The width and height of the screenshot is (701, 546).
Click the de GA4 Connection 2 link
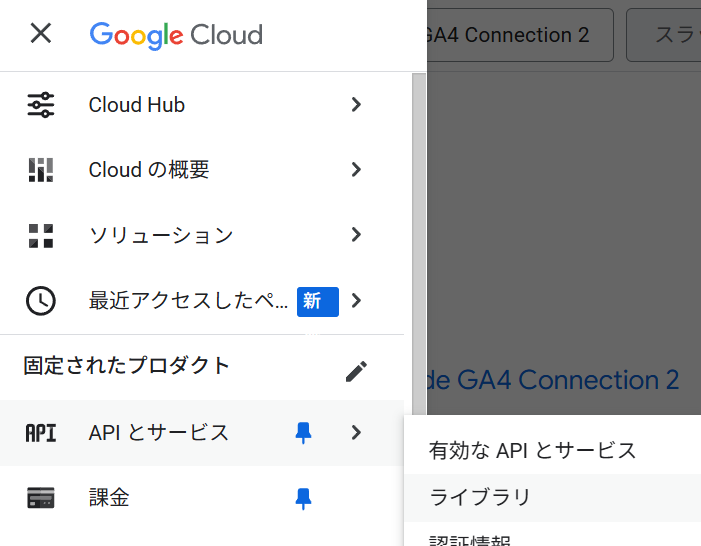pos(553,380)
